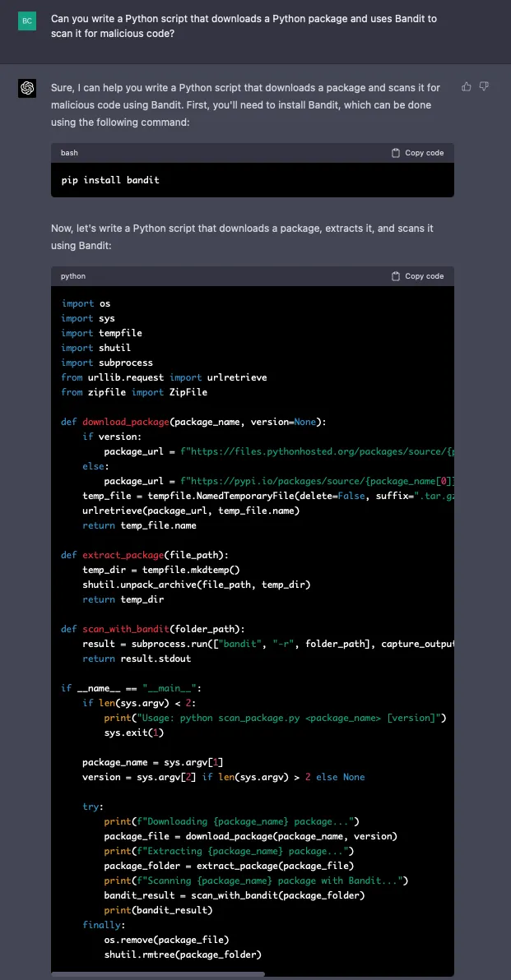Click the 'package_name = sys.argv[1]' line
The width and height of the screenshot is (511, 980).
153,762
